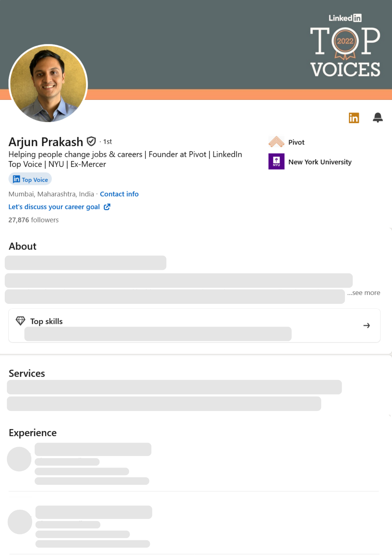Image resolution: width=392 pixels, height=555 pixels.
Task: Click the NYU purple logo
Action: click(276, 162)
